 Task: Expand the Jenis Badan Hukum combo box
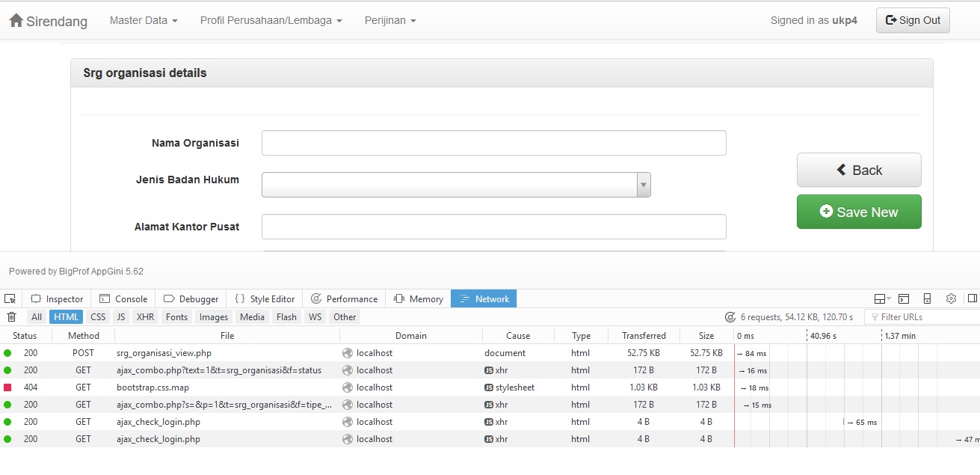click(456, 185)
